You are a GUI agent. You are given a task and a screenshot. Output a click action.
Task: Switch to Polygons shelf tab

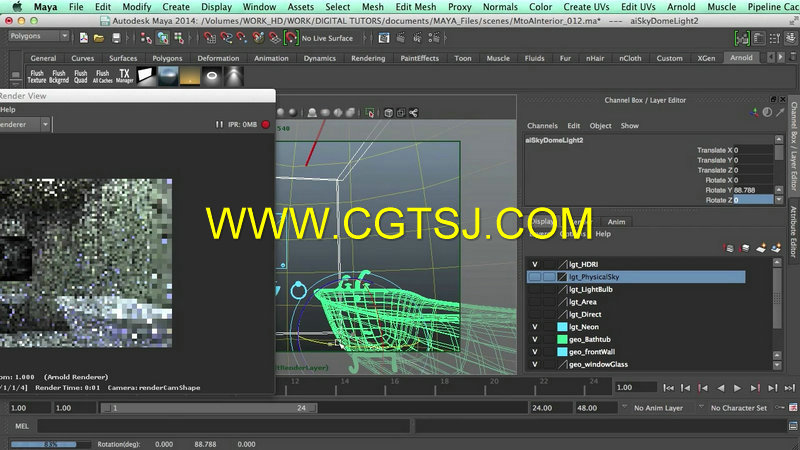point(167,58)
